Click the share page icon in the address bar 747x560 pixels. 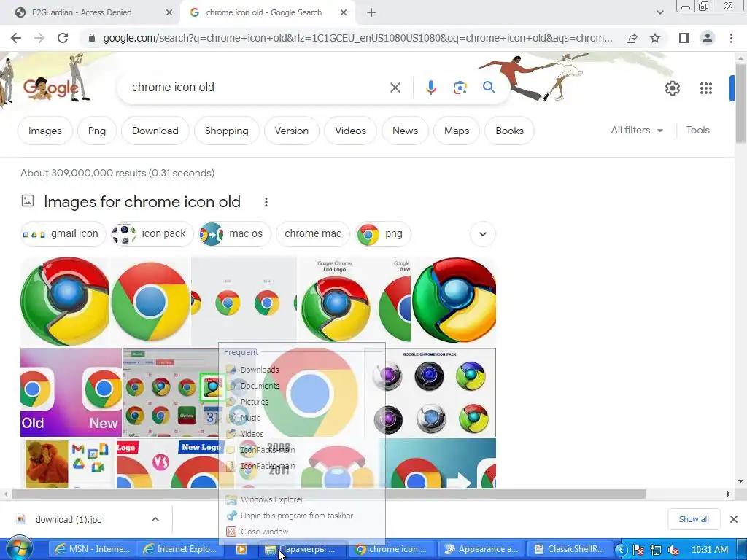[x=632, y=38]
